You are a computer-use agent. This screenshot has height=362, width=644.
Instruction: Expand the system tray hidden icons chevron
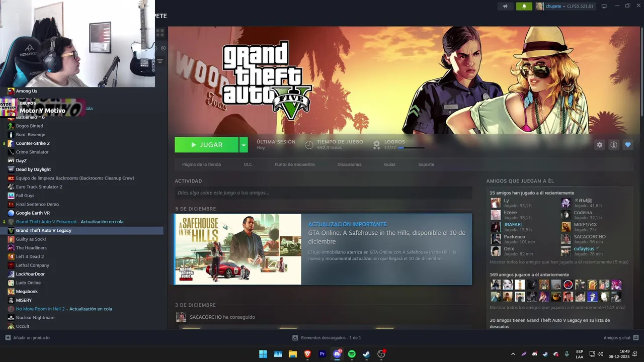pos(513,354)
